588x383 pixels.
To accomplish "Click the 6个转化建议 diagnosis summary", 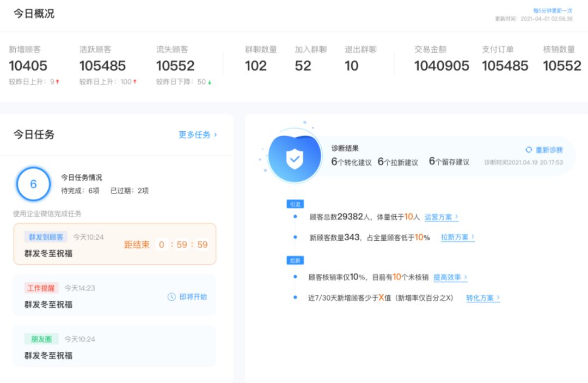I will click(351, 162).
